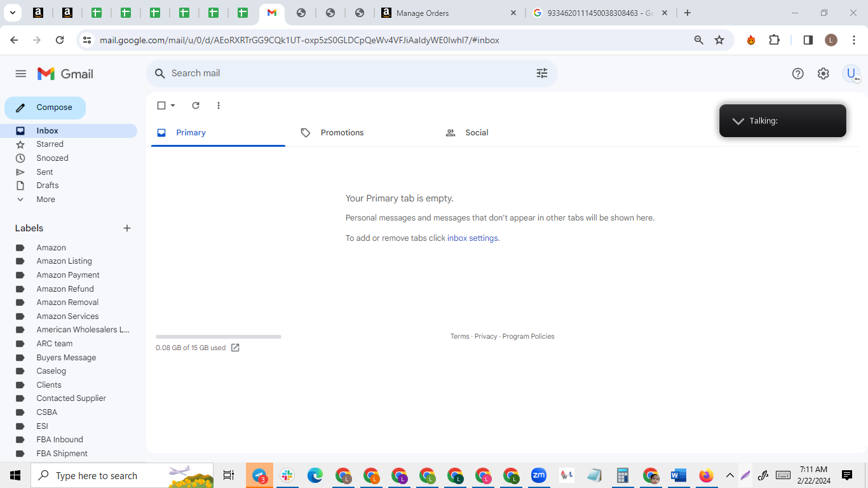The height and width of the screenshot is (488, 868).
Task: Open the Amazon Payment label
Action: click(69, 275)
